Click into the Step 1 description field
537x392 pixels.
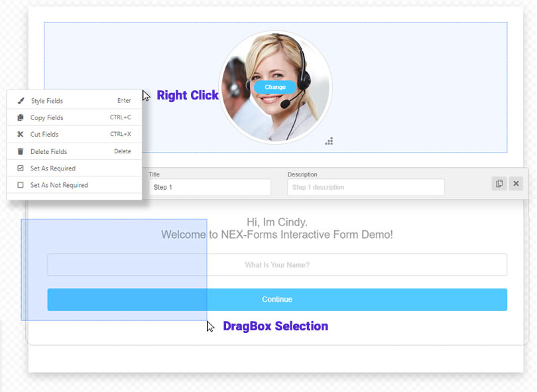pyautogui.click(x=366, y=187)
